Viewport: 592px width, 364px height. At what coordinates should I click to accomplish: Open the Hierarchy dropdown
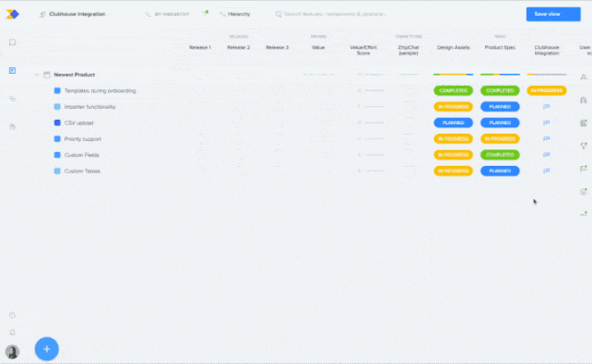point(235,14)
